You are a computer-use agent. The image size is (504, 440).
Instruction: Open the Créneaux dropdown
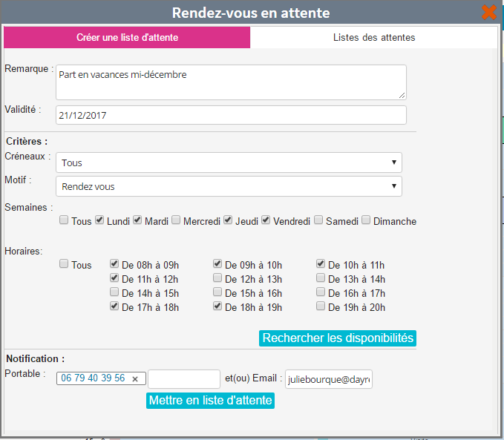click(x=229, y=162)
